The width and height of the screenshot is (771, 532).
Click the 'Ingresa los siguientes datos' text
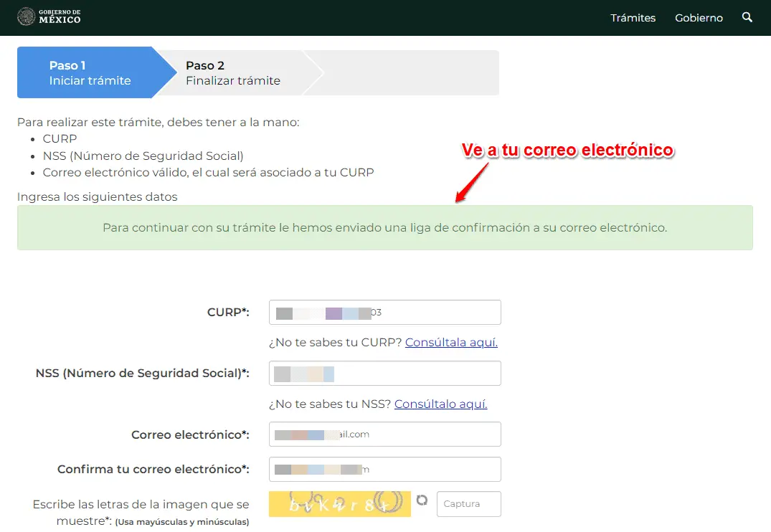98,196
